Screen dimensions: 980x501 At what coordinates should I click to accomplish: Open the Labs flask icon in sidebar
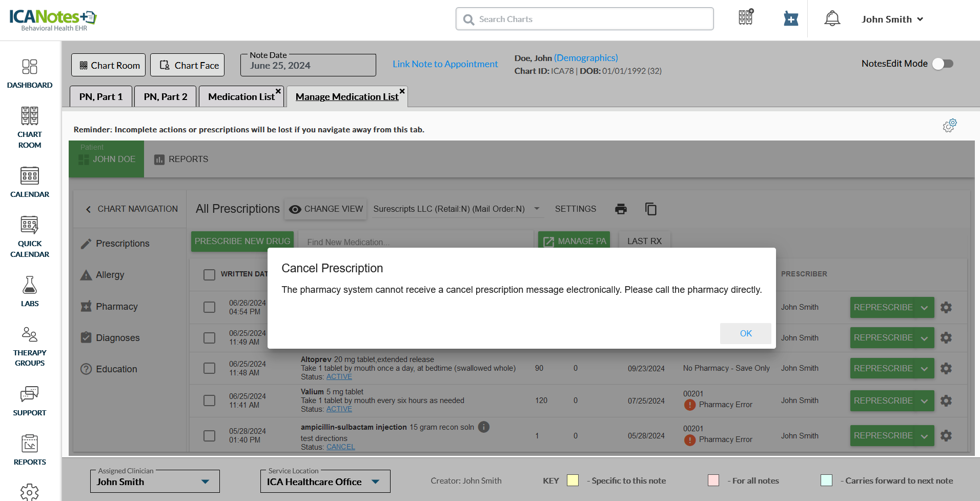(30, 286)
